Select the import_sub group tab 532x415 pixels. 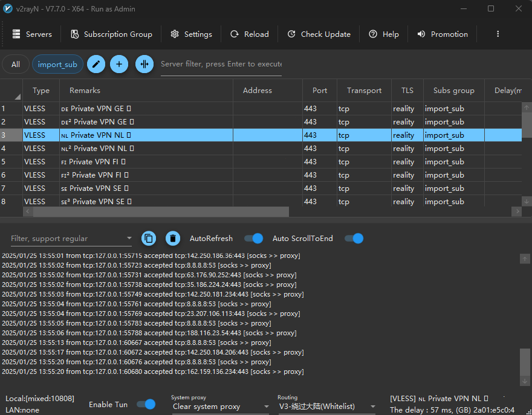tap(57, 65)
